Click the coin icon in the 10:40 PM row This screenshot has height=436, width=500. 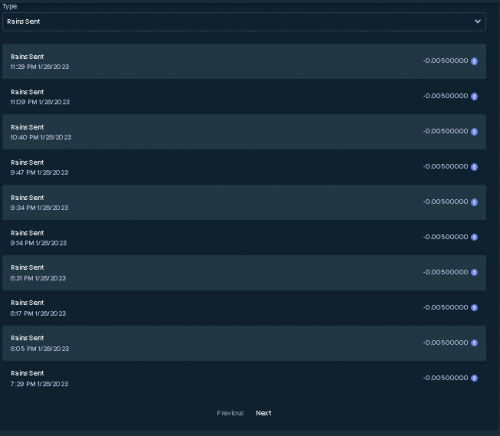click(x=474, y=132)
